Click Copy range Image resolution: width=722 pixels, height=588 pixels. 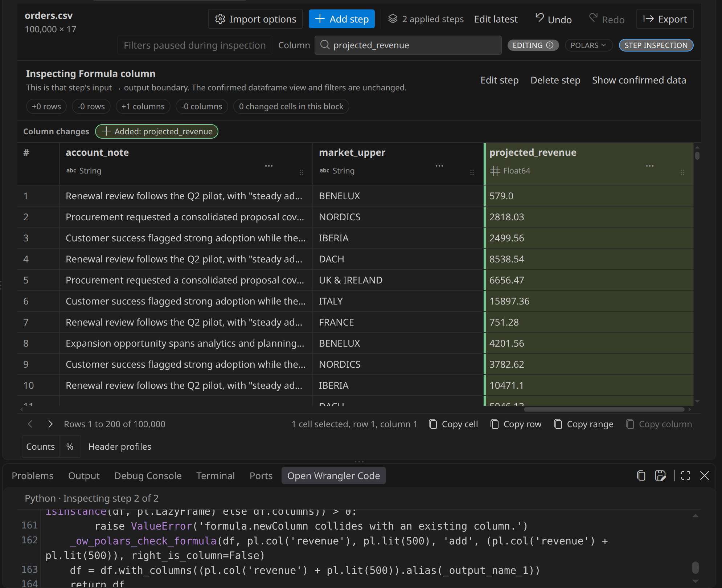point(584,424)
